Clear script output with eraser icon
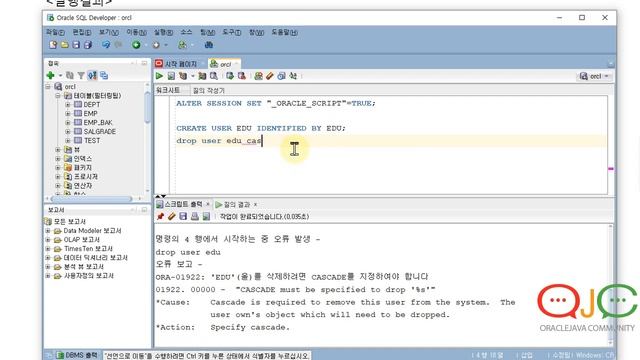The width and height of the screenshot is (640, 360). 171,216
